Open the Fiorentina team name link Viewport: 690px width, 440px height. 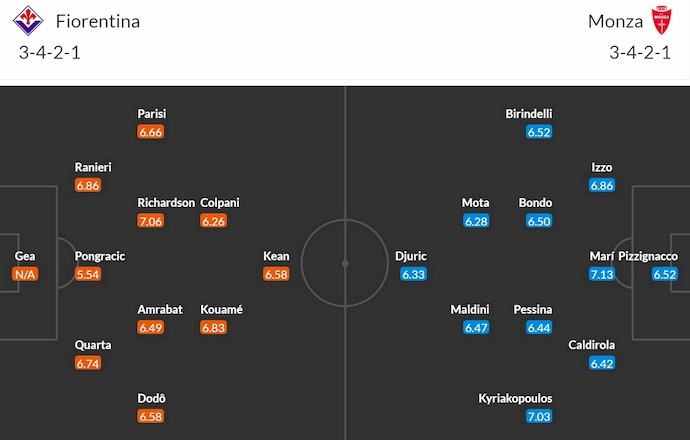[x=98, y=21]
